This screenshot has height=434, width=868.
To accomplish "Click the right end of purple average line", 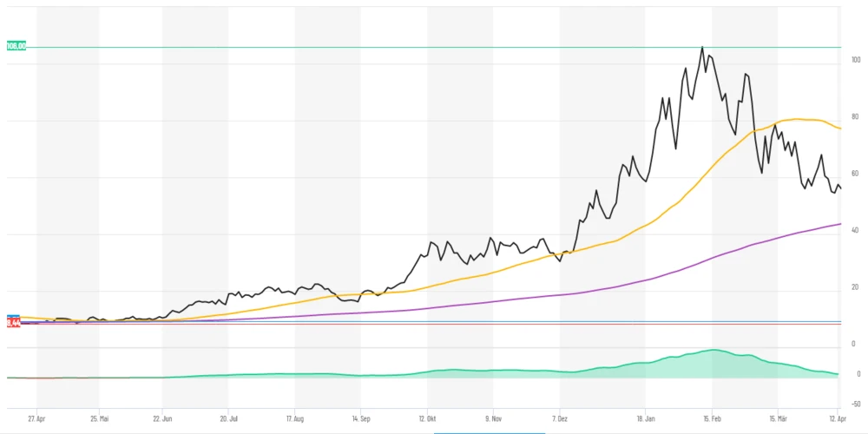I will tap(839, 224).
